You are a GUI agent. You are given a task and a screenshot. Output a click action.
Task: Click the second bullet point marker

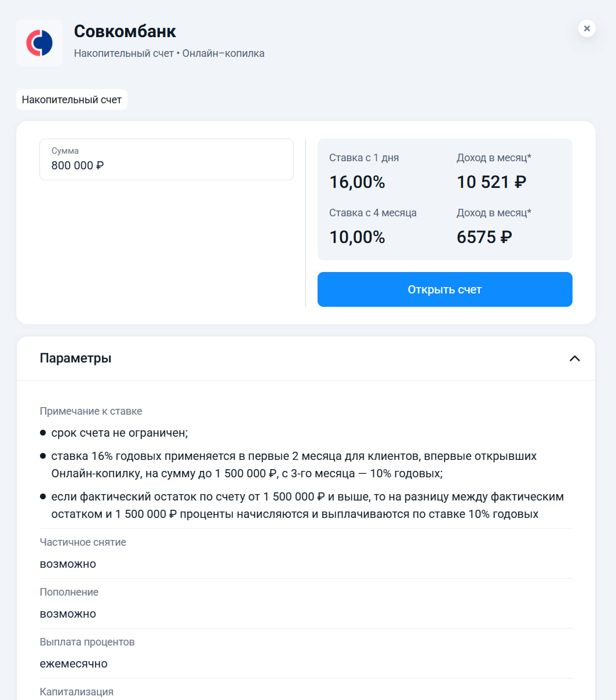(43, 456)
